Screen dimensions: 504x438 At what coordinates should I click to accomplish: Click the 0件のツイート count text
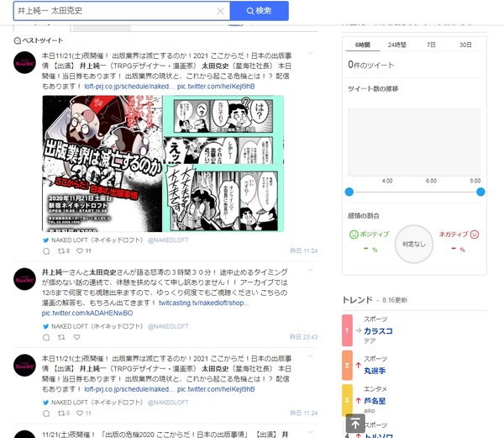pos(371,65)
